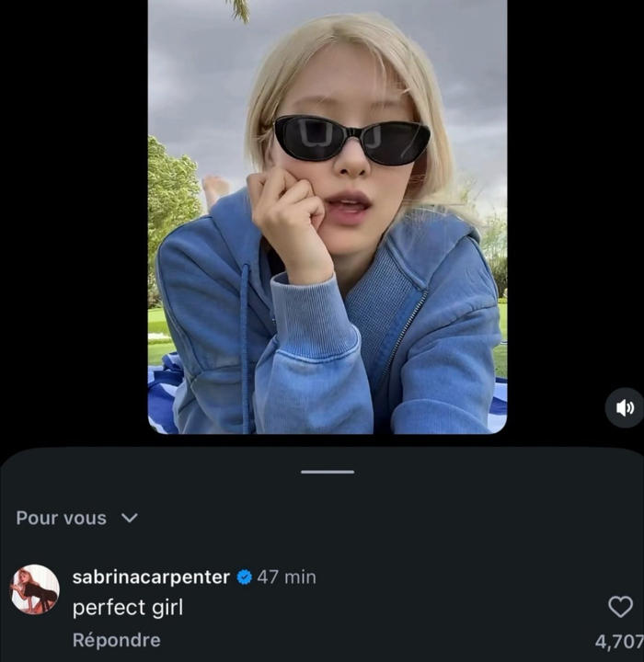This screenshot has height=662, width=644.
Task: Click the black area left of the video
Action: point(74,221)
